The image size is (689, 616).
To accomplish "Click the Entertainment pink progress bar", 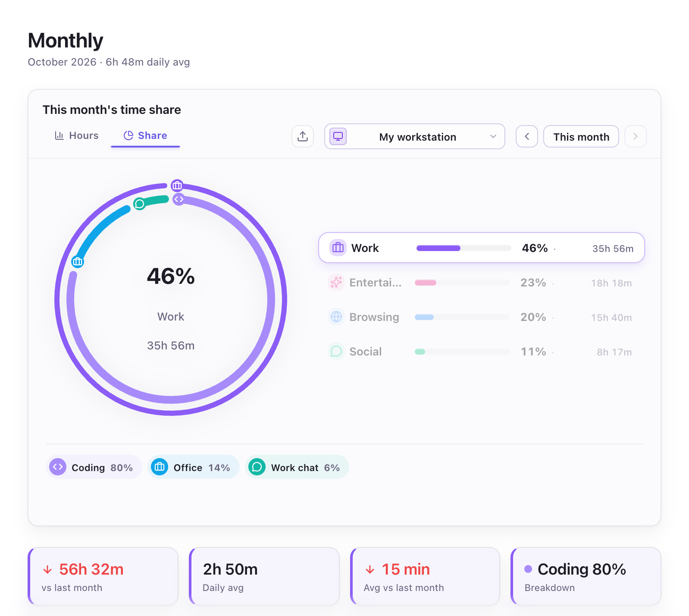I will click(x=462, y=283).
